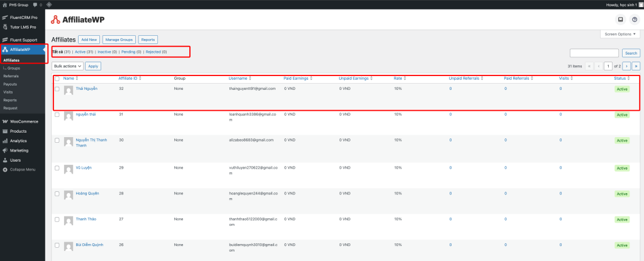Click the notifications inbox icon in header
This screenshot has width=644, height=261.
click(x=620, y=19)
